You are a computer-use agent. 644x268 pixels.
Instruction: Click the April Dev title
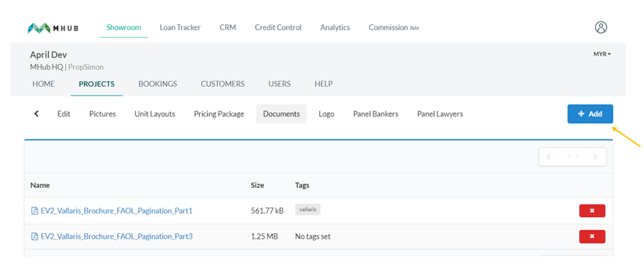pos(49,55)
